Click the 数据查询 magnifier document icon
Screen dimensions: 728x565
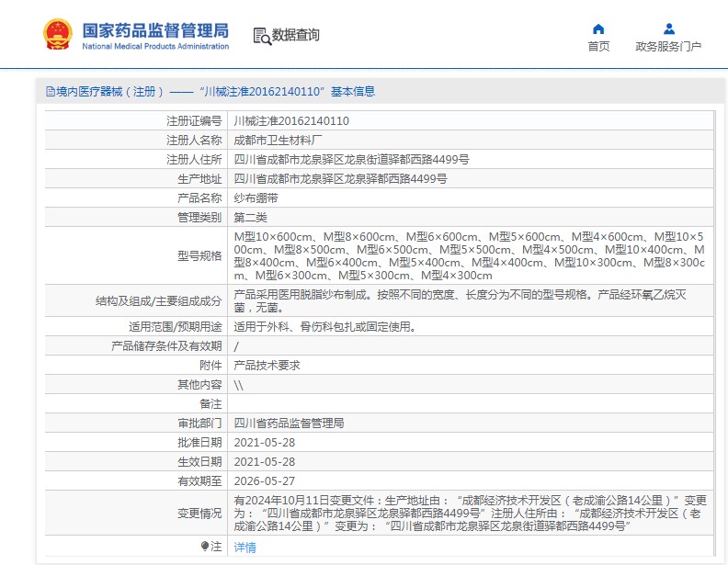262,36
